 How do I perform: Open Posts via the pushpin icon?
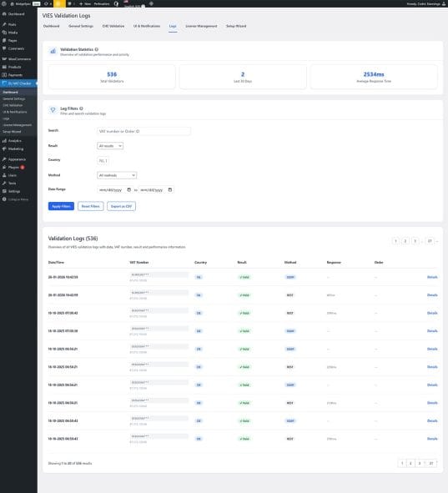tap(4, 24)
